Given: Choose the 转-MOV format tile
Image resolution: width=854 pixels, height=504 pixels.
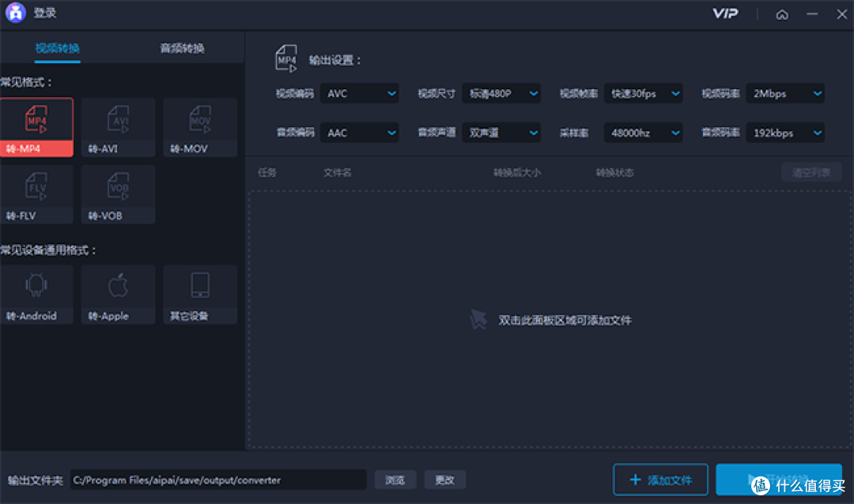Looking at the screenshot, I should (200, 127).
